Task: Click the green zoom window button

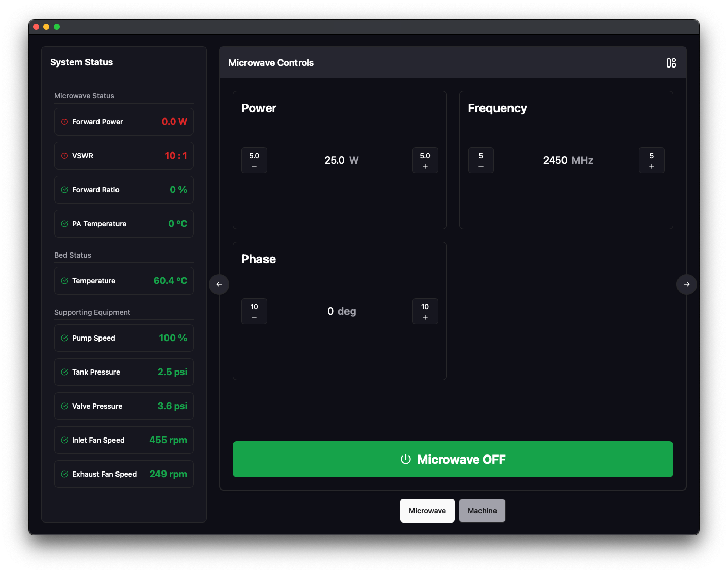Action: click(x=57, y=27)
